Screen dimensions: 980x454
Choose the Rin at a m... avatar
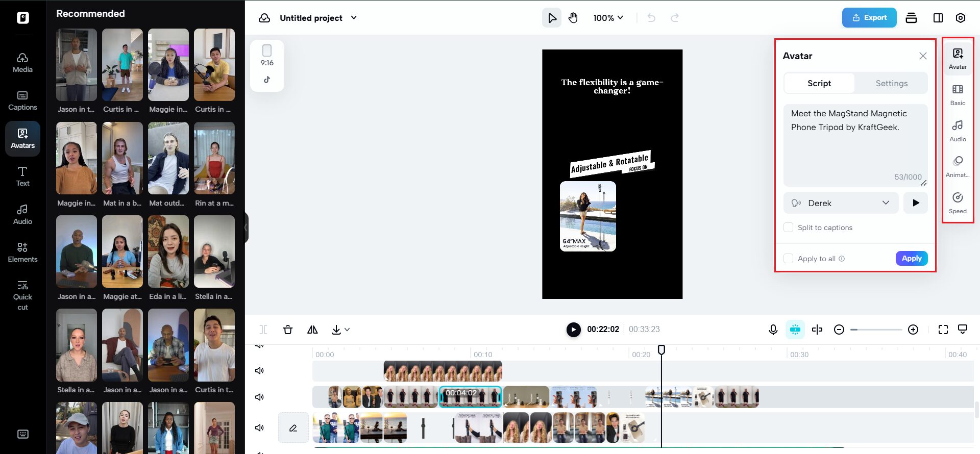[214, 158]
